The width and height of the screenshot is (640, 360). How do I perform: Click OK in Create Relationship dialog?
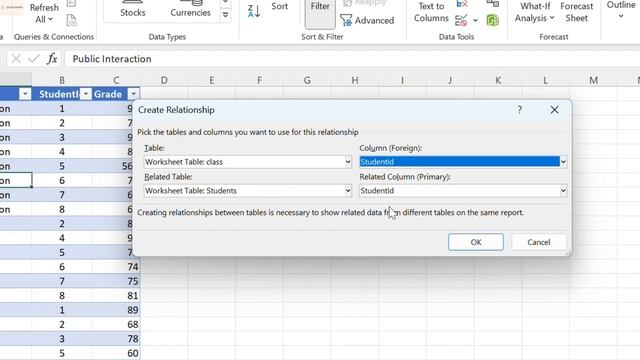476,242
